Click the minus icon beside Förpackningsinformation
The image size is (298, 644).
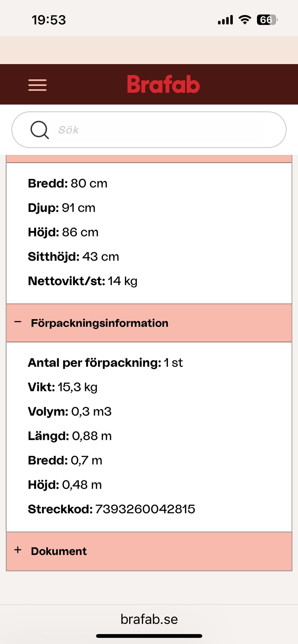tap(18, 322)
